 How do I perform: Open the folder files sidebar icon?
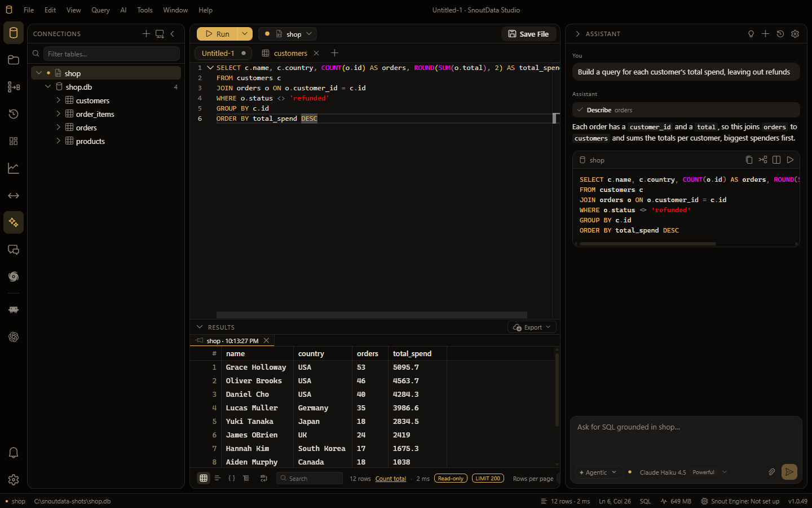[14, 60]
